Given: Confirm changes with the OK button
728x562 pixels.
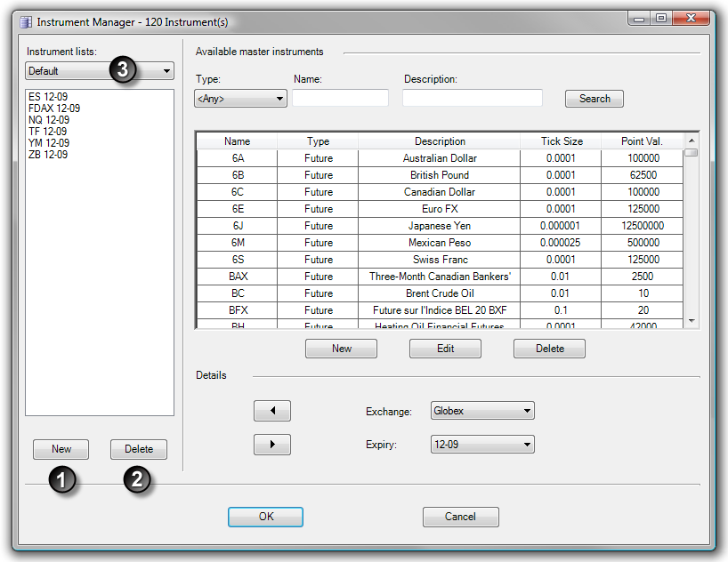Looking at the screenshot, I should pyautogui.click(x=265, y=517).
